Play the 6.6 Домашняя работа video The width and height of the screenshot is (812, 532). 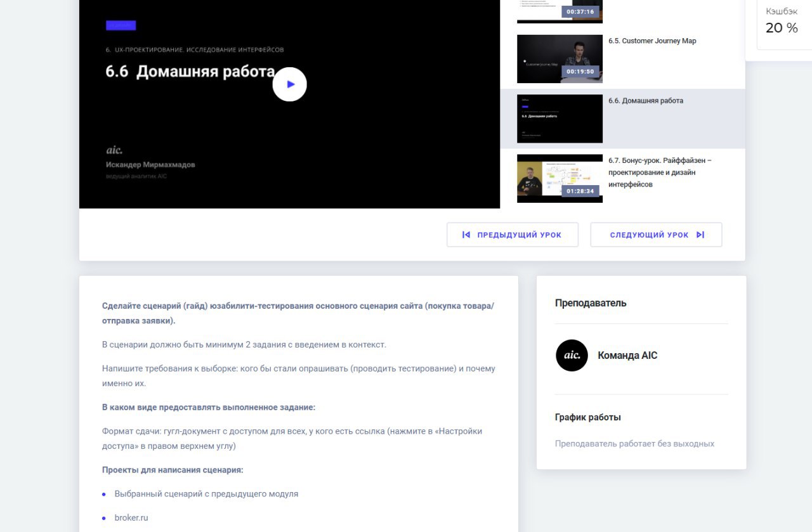[289, 84]
